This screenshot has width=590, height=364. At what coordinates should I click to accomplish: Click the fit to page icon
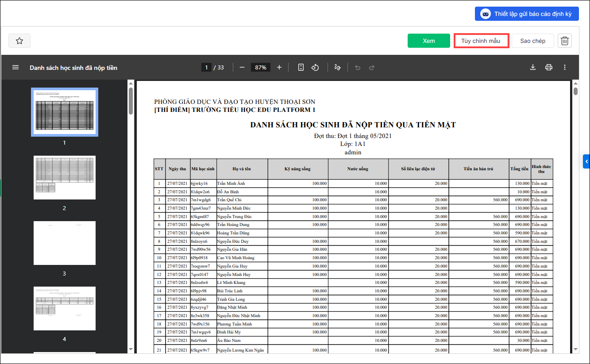301,67
